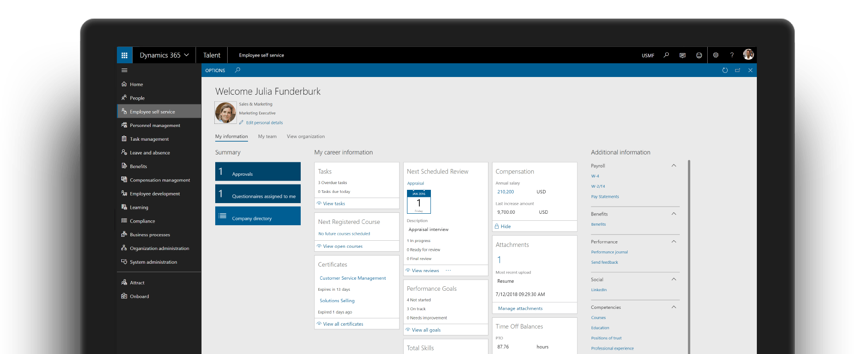Toggle the hamburger navigation menu
Screen dimensions: 868x354
(x=124, y=70)
